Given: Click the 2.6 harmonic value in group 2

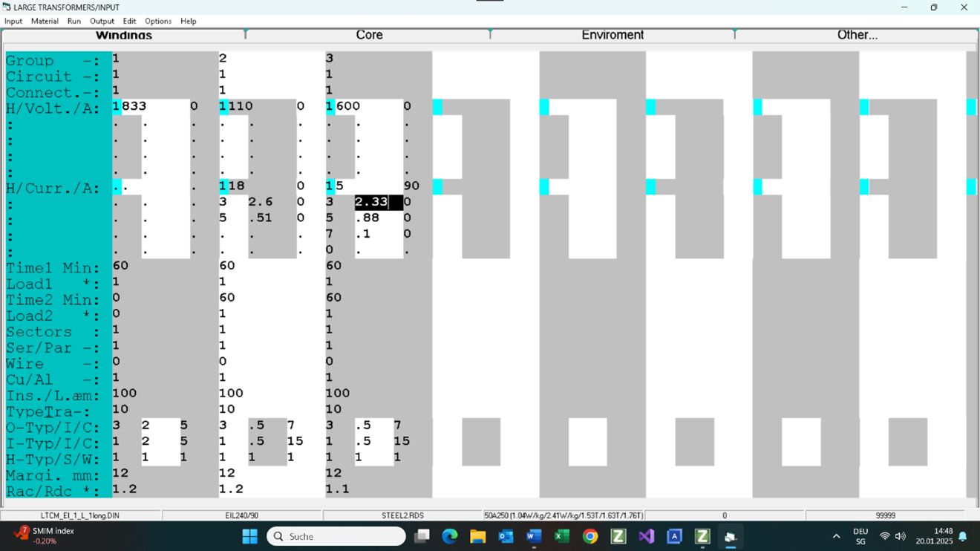Looking at the screenshot, I should coord(261,202).
